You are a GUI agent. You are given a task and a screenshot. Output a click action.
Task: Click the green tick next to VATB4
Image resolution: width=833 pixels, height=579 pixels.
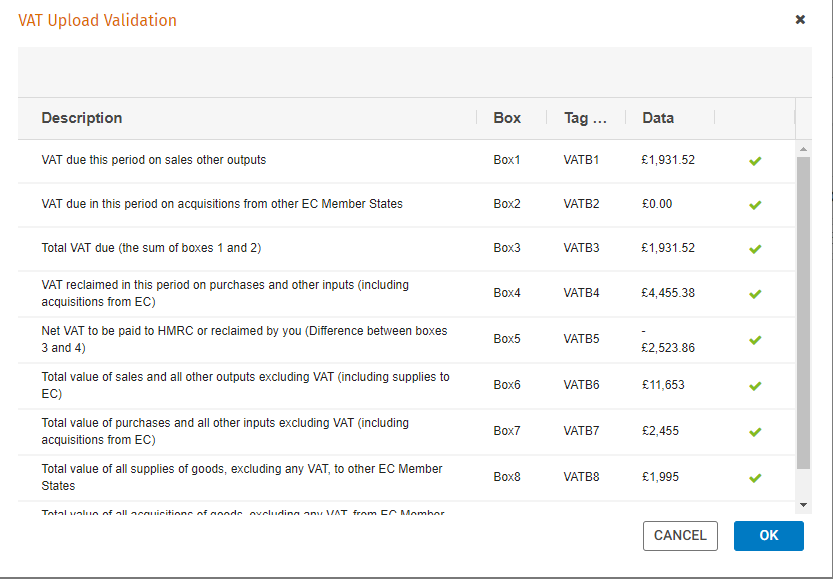[755, 293]
